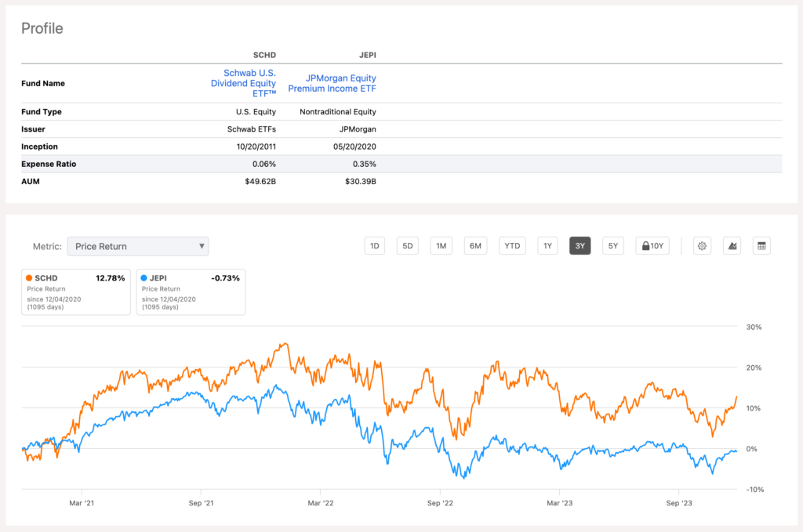Viewport: 803px width, 532px height.
Task: Open JPMorgan Equity Premium Income ETF link
Action: (332, 83)
